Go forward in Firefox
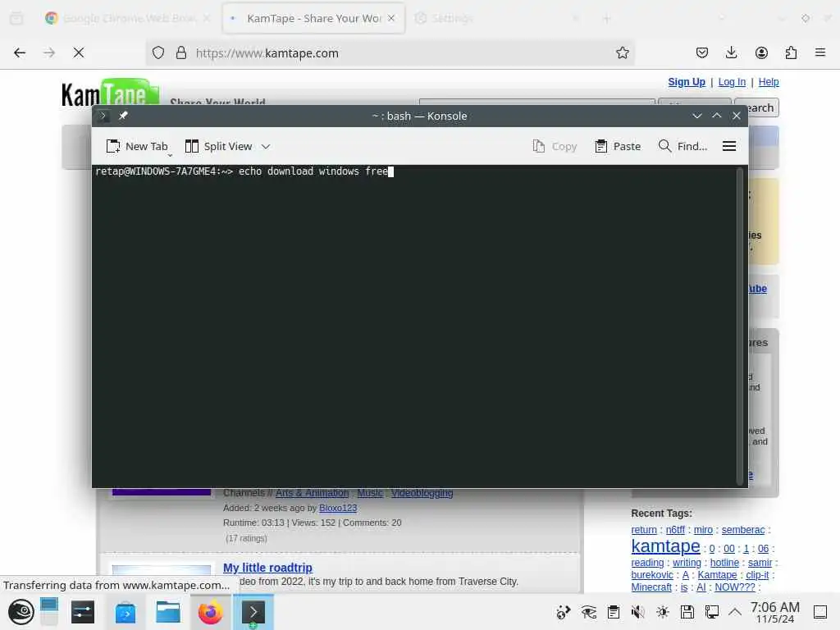 click(x=48, y=52)
